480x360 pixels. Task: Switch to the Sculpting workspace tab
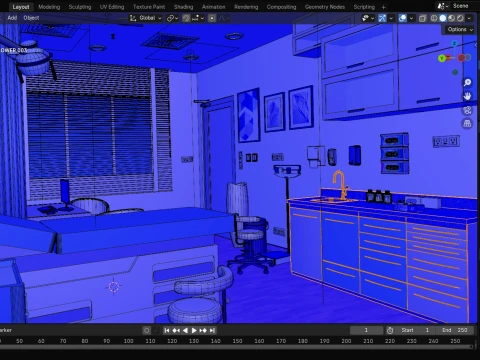[x=80, y=7]
